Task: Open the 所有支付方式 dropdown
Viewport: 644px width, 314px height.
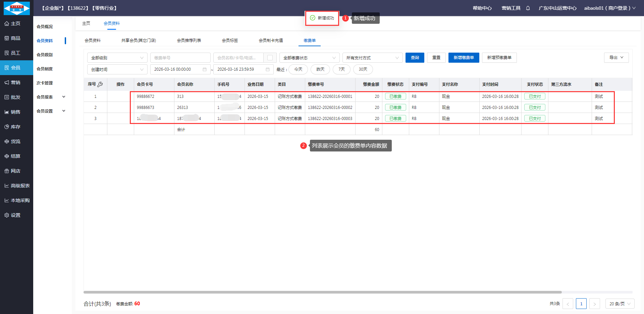Action: click(x=372, y=58)
